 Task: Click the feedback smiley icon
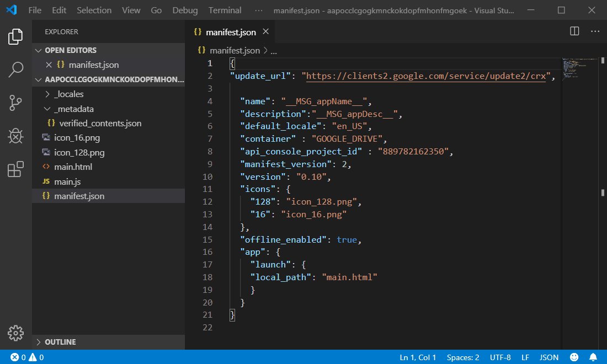(574, 357)
